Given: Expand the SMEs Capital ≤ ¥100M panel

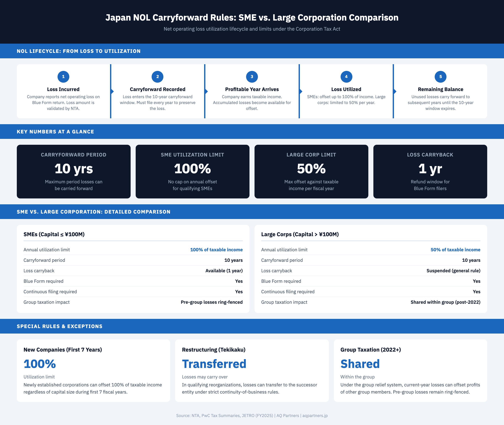Looking at the screenshot, I should pos(54,234).
